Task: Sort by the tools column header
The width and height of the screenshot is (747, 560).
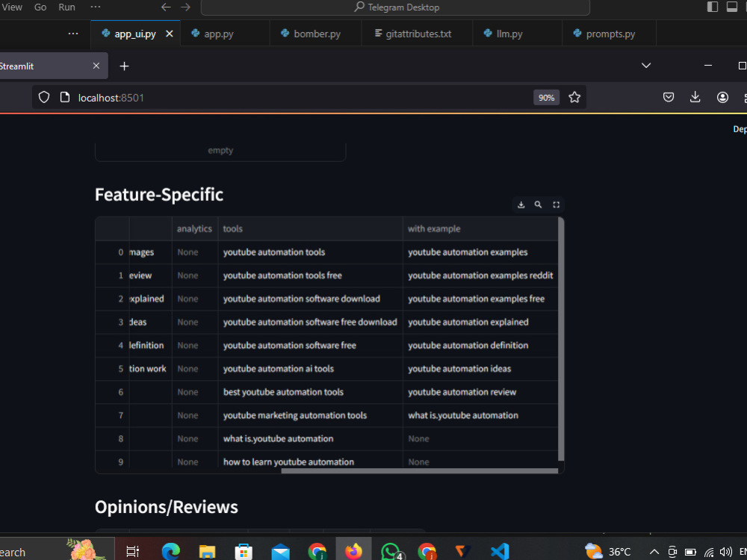Action: click(x=310, y=228)
